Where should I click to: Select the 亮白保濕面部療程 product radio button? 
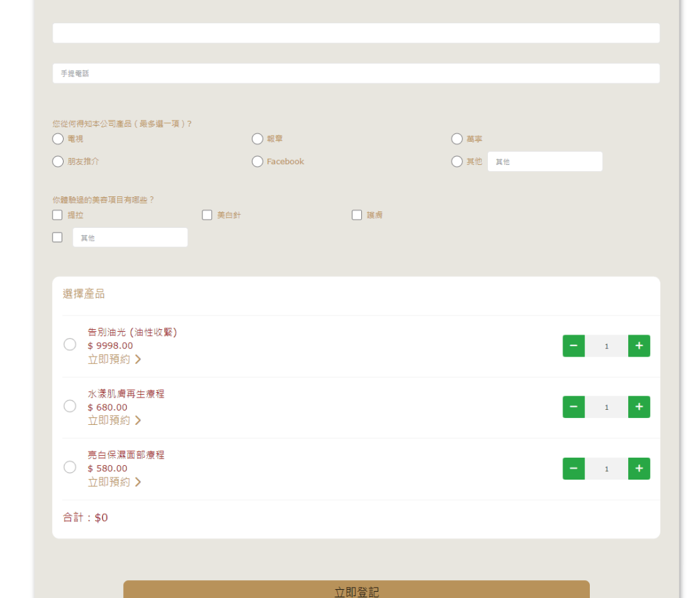click(x=70, y=467)
